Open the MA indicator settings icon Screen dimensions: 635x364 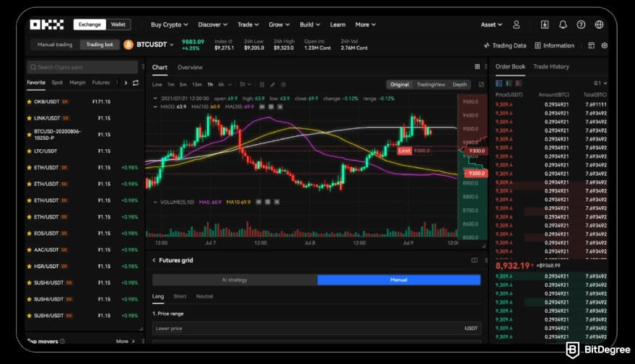271,107
